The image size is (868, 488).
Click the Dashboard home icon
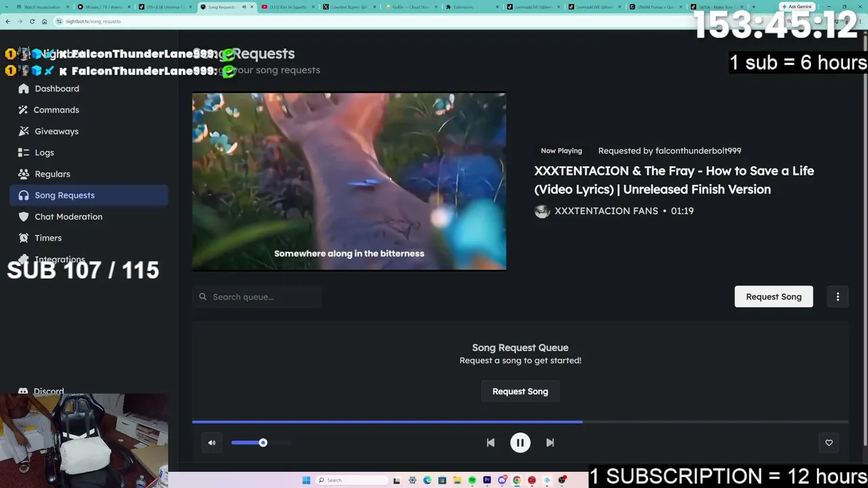click(x=24, y=89)
